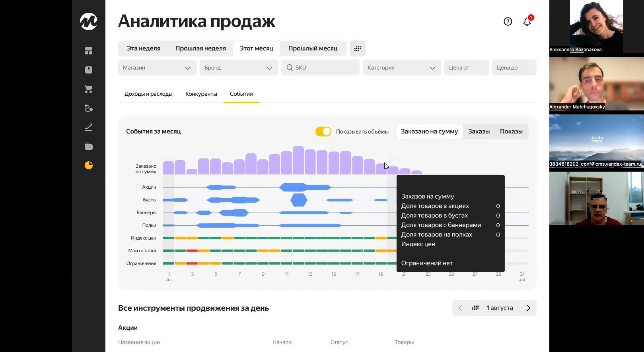The width and height of the screenshot is (644, 352).
Task: Click the Цена до input
Action: point(514,68)
